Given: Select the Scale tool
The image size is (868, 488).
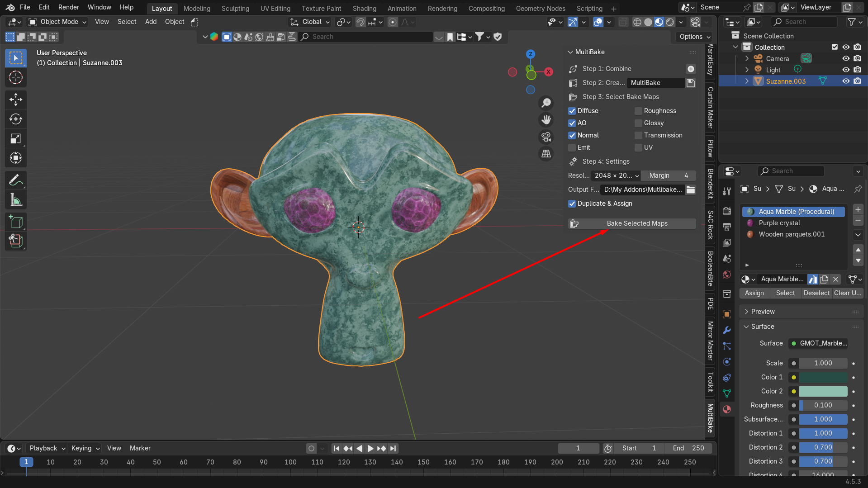Looking at the screenshot, I should (16, 138).
